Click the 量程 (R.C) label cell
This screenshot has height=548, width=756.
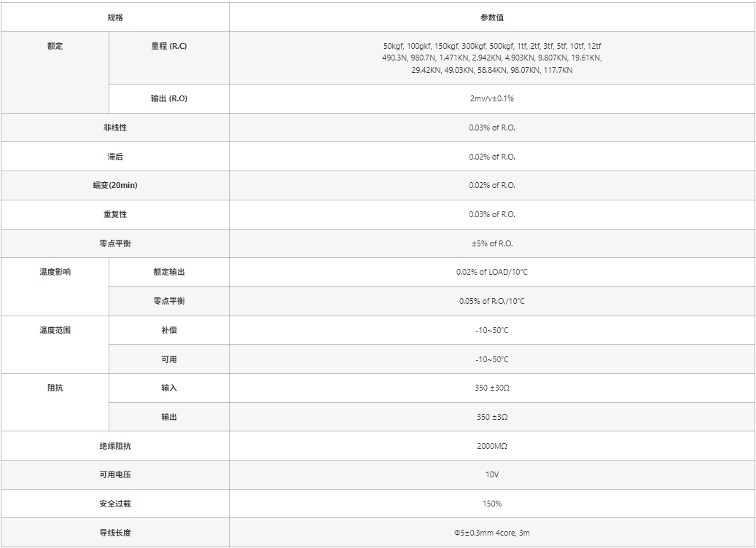[169, 46]
